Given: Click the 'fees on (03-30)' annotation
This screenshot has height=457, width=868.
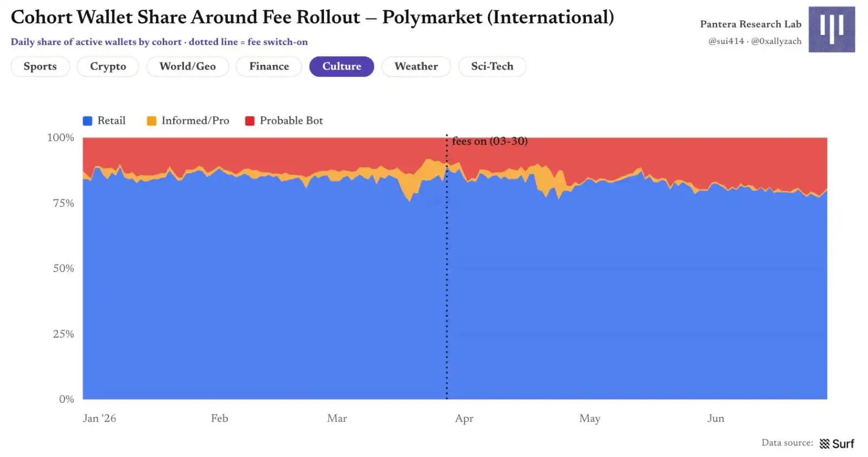Looking at the screenshot, I should coord(490,141).
